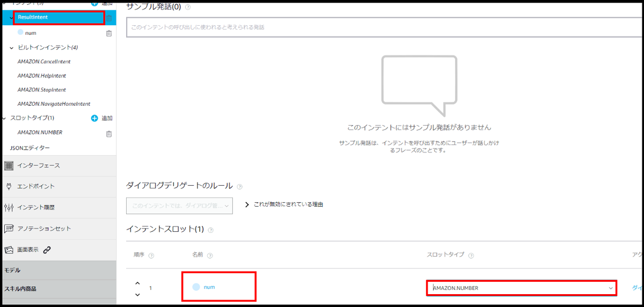644x307 pixels.
Task: Click the スロットタイプ(1) label in the sidebar
Action: coord(32,118)
